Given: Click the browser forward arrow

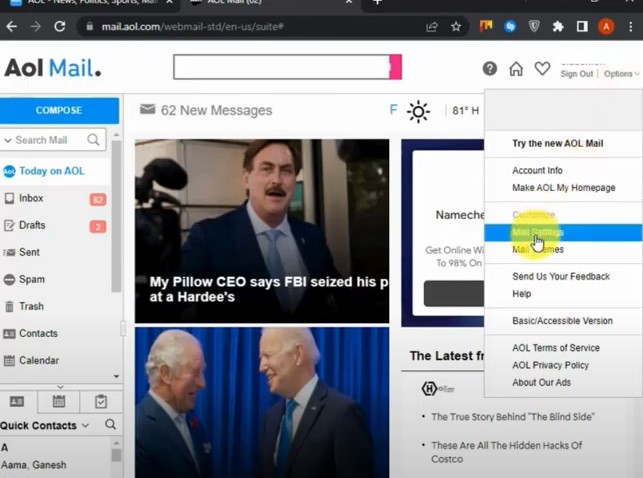Looking at the screenshot, I should click(x=36, y=27).
